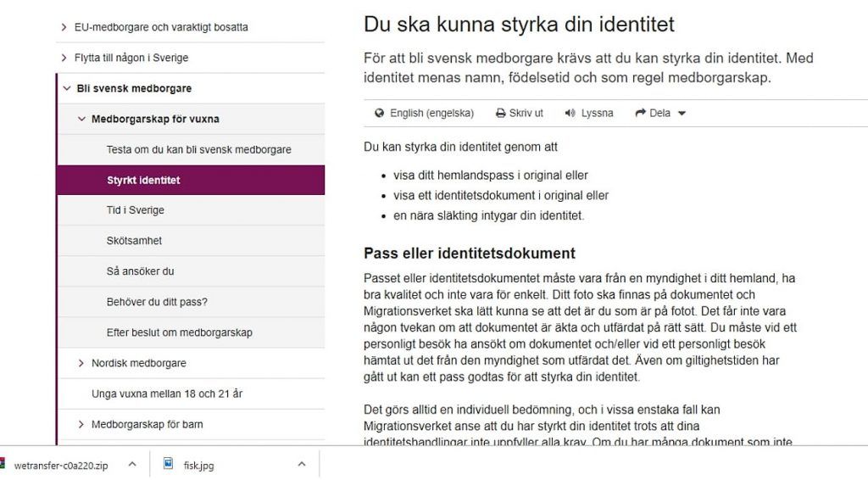
Task: Open options arrow for wetransfer-c0a220.zip download
Action: (132, 464)
